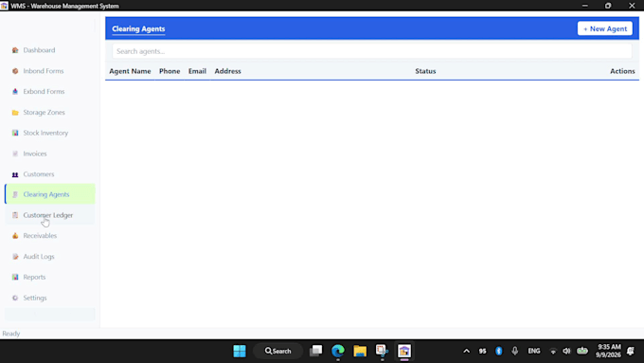The image size is (644, 363).
Task: Open the Windows Start menu
Action: [x=240, y=351]
